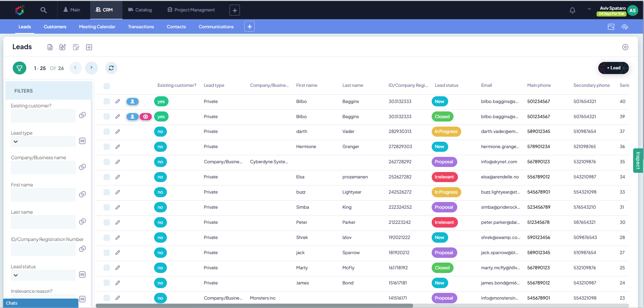
Task: Select the Hermione Granger row checkbox
Action: click(107, 147)
